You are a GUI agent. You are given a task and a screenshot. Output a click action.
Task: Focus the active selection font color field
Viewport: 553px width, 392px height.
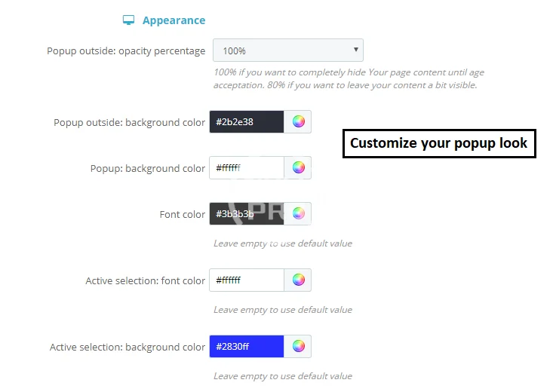pos(247,280)
